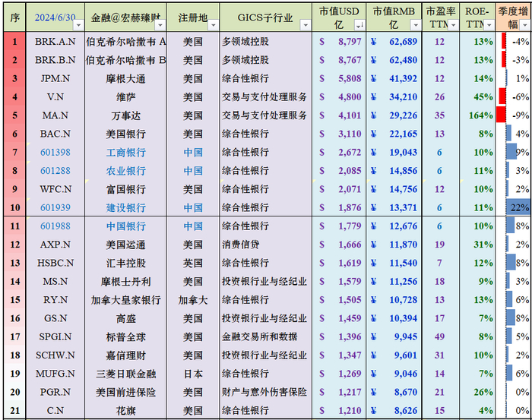532x420 pixels.
Task: Select the 标普全球 name cell
Action: tap(126, 336)
